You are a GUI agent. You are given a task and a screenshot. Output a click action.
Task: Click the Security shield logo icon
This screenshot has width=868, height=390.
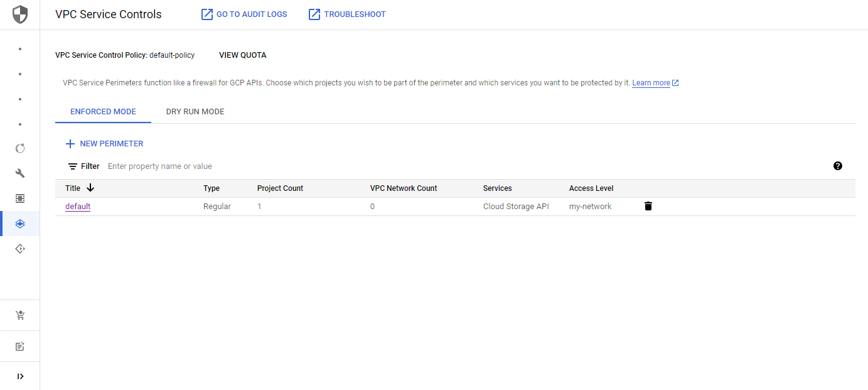point(20,14)
